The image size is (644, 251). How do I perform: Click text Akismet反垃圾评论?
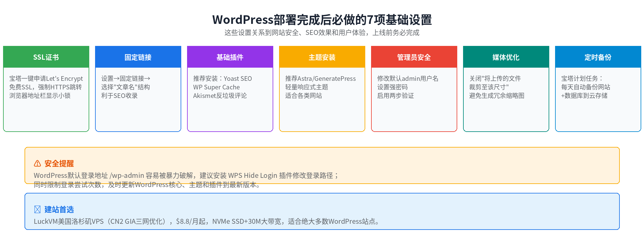220,96
